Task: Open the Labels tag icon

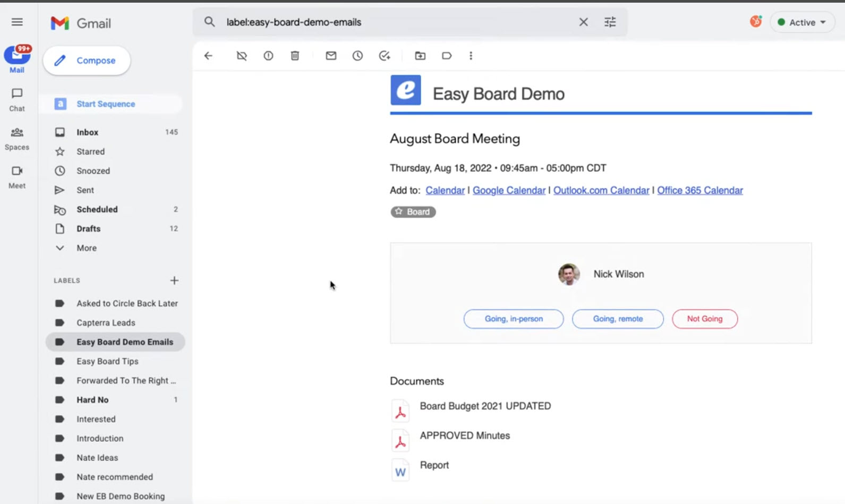Action: point(447,56)
